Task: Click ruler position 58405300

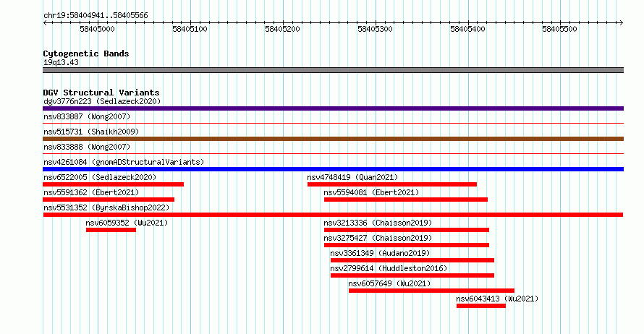Action: click(375, 29)
